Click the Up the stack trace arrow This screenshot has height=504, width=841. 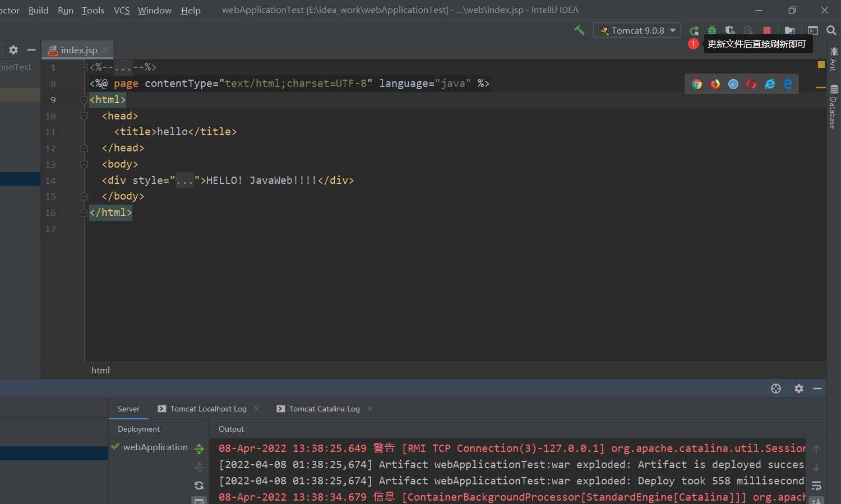816,449
